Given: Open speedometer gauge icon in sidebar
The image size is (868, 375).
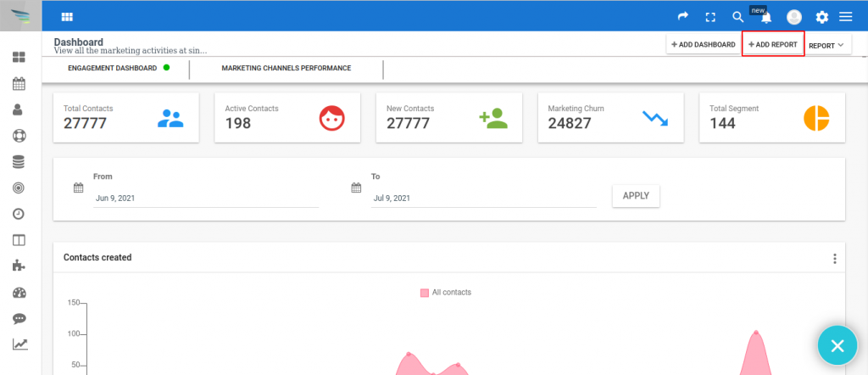Looking at the screenshot, I should click(x=19, y=293).
